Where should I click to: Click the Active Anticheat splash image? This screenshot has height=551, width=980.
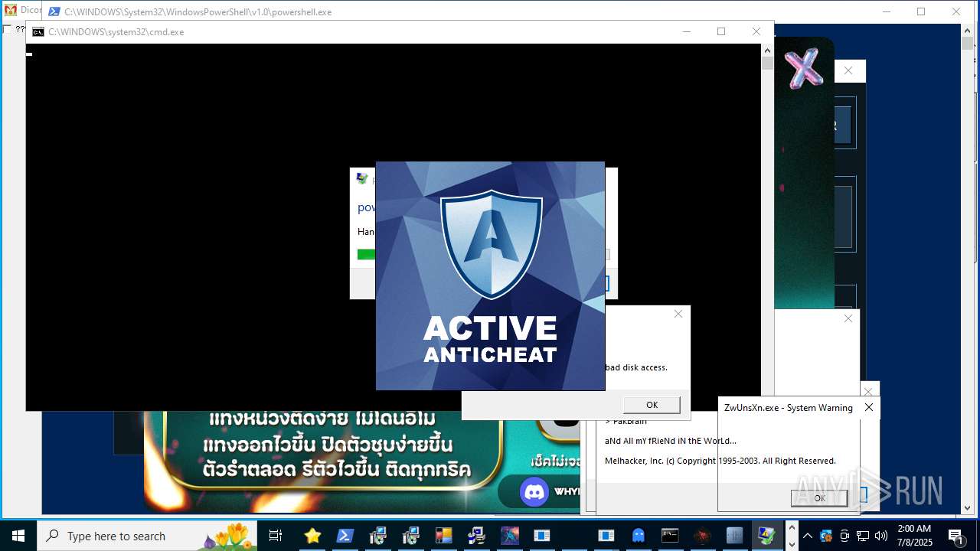[x=490, y=275]
